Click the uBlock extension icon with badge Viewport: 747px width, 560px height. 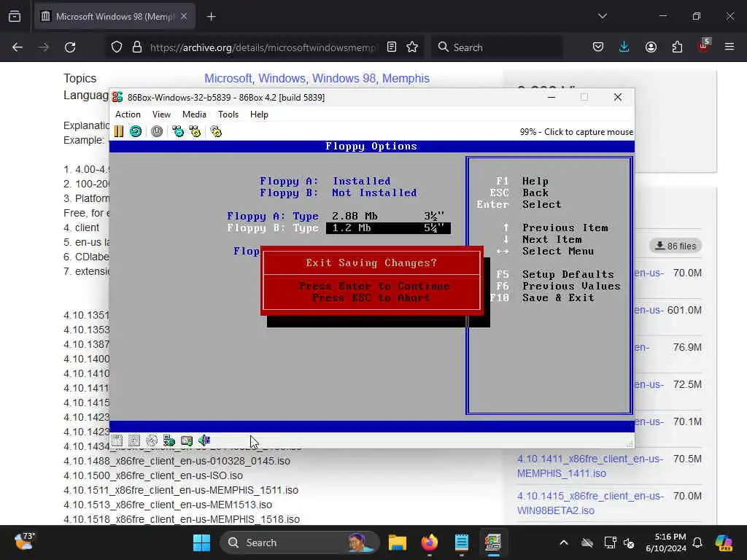click(703, 46)
